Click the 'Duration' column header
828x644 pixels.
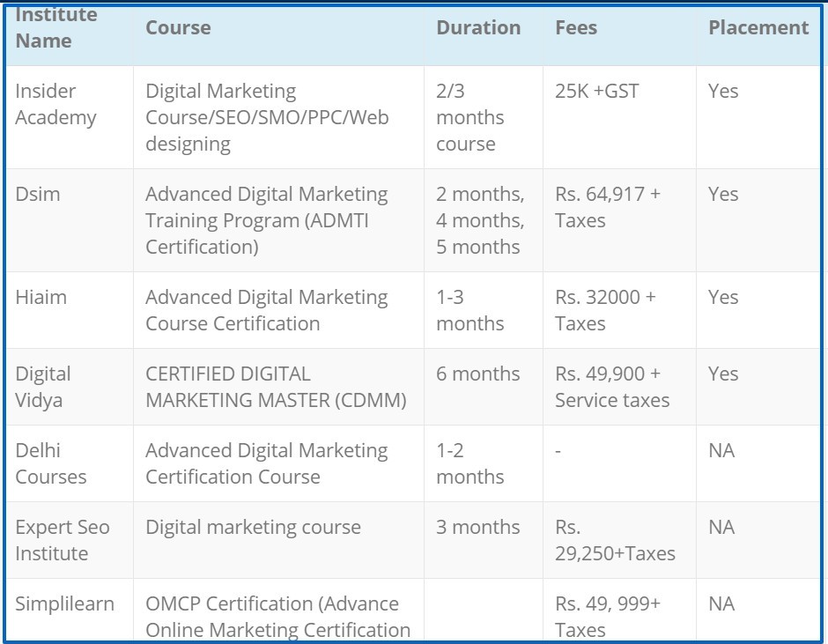coord(484,35)
